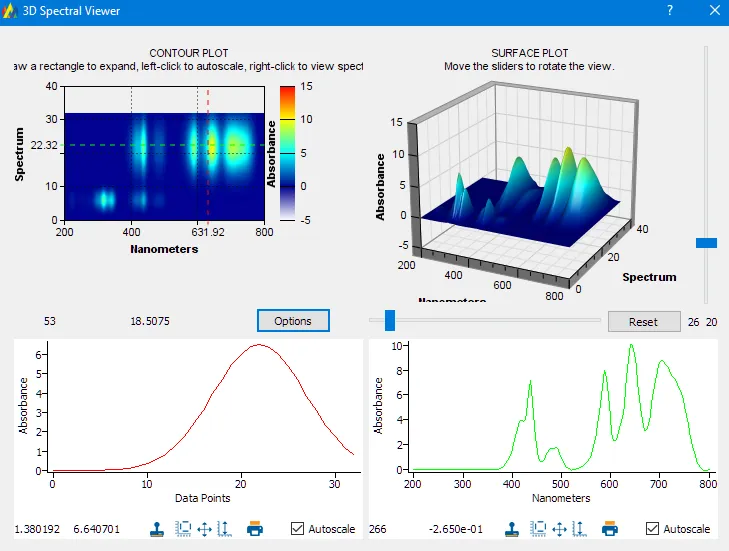Select zoom-rectangle icon under the Nanometers spectrum chart
Screen dimensions: 729x551
click(x=538, y=529)
